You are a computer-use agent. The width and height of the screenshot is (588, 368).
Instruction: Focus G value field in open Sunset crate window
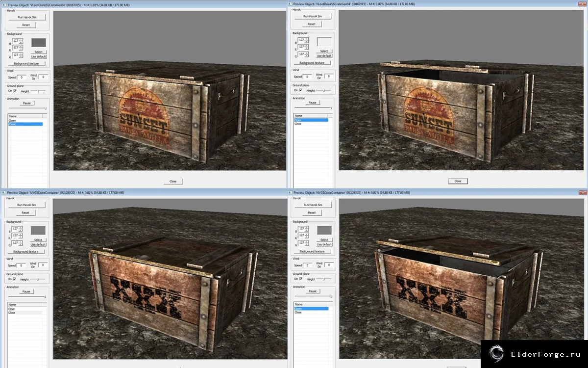(301, 53)
